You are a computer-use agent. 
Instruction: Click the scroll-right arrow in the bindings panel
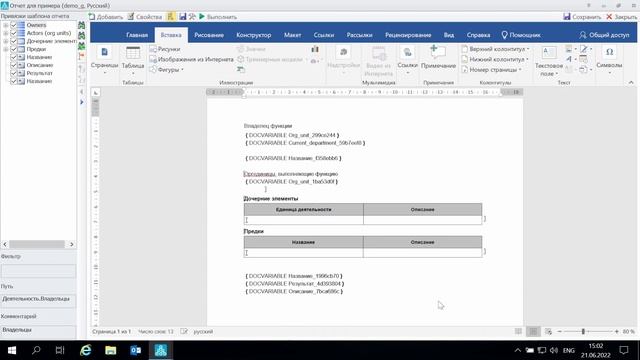click(72, 244)
